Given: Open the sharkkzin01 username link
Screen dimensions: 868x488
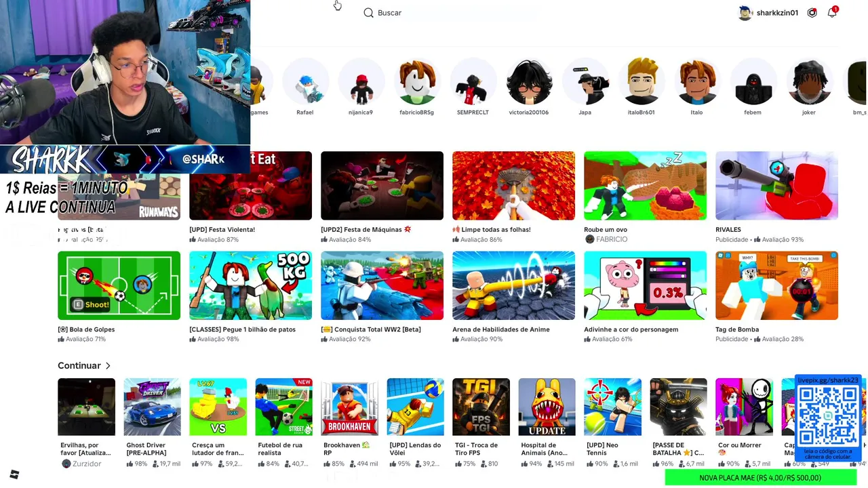Looking at the screenshot, I should (x=777, y=13).
